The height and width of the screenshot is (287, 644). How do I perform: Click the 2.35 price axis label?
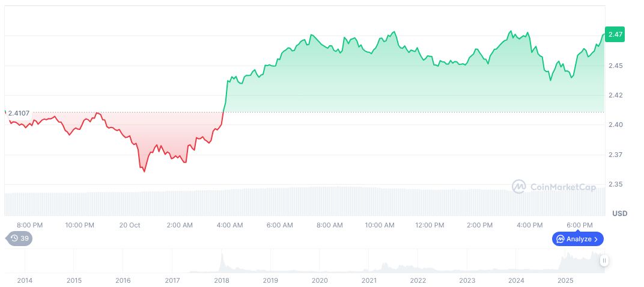point(615,185)
